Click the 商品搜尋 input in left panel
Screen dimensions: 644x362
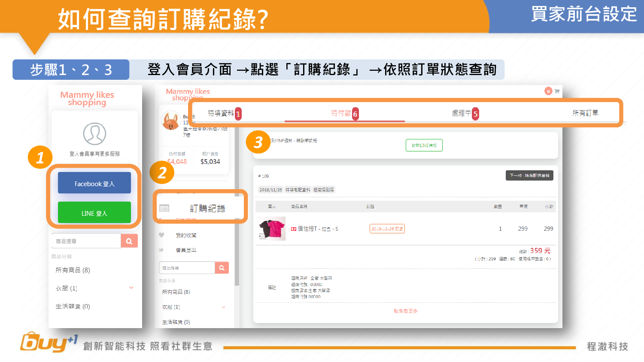click(86, 241)
